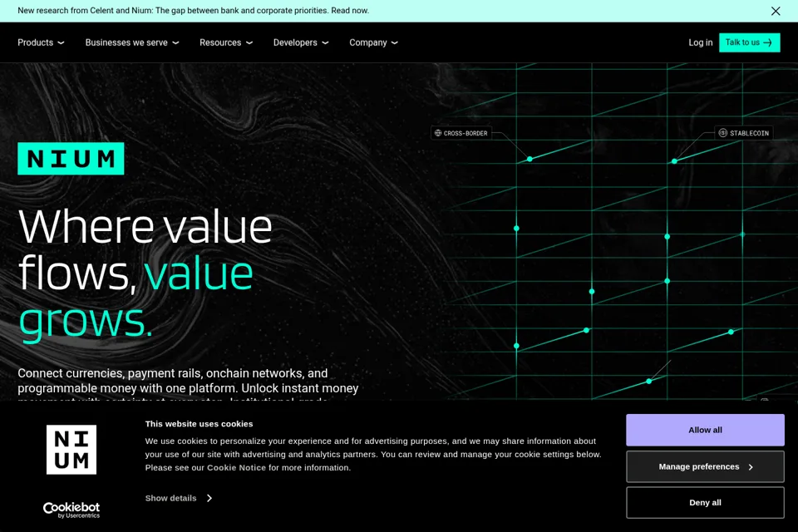The image size is (798, 532).
Task: Expand the Company chevron arrow
Action: click(x=394, y=43)
